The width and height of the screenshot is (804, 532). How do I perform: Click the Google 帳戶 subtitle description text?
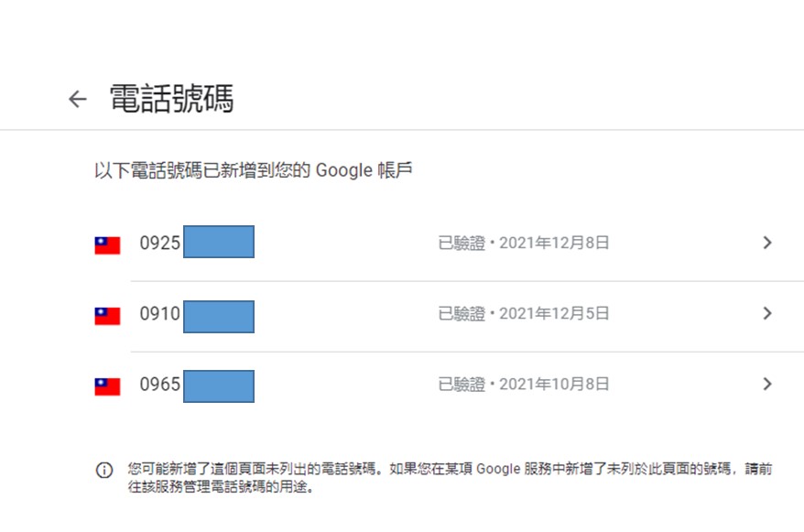254,170
